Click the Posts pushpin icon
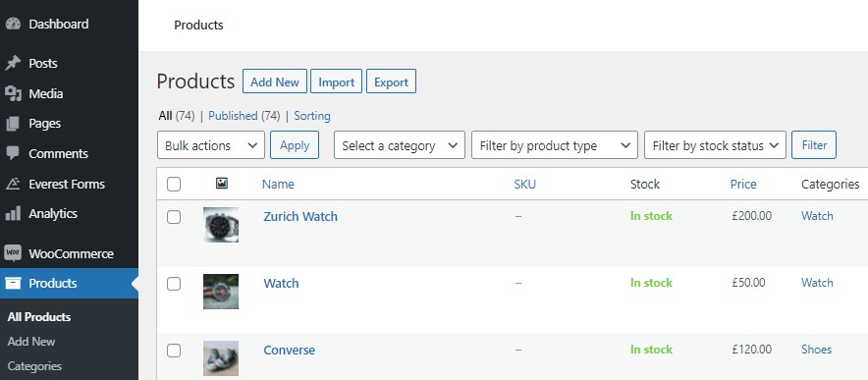This screenshot has height=380, width=868. point(13,63)
